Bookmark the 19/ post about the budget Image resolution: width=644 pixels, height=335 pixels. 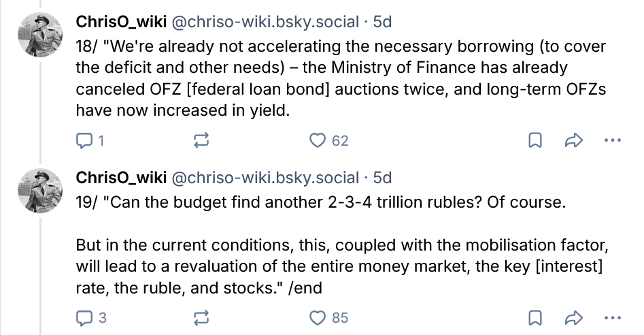coord(535,318)
